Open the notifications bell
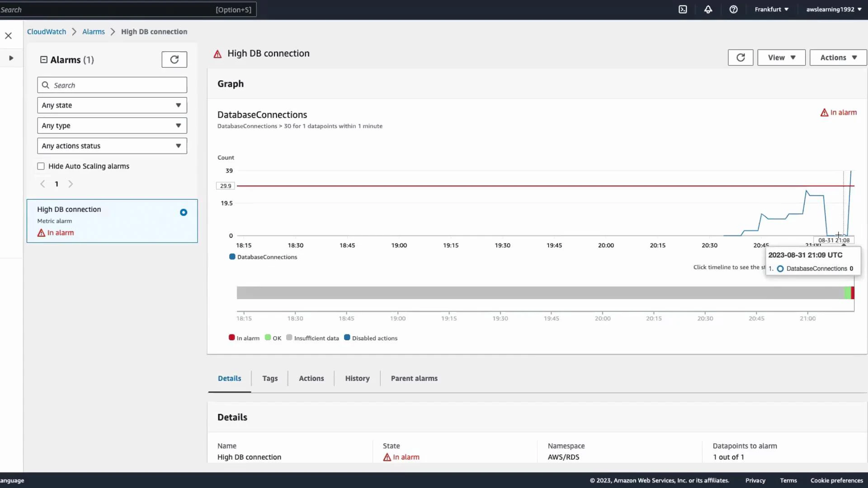The width and height of the screenshot is (868, 488). (x=708, y=9)
